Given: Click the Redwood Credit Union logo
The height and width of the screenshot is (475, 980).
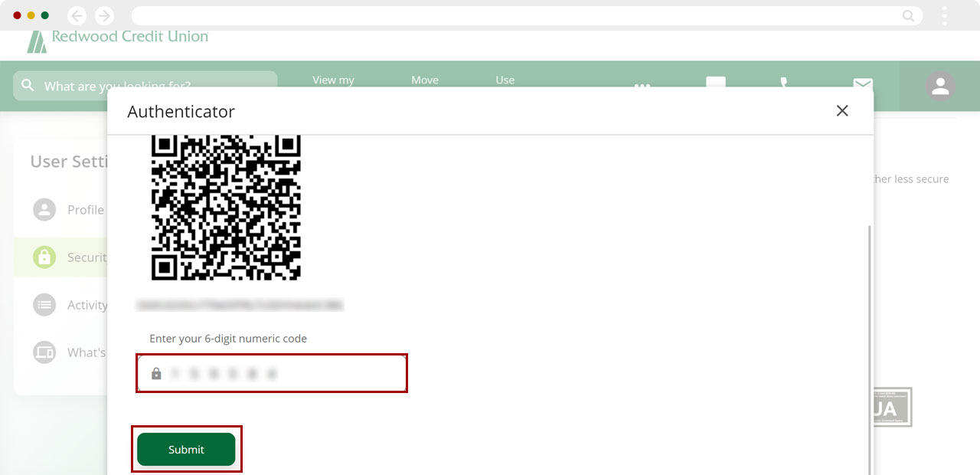Looking at the screenshot, I should click(117, 41).
